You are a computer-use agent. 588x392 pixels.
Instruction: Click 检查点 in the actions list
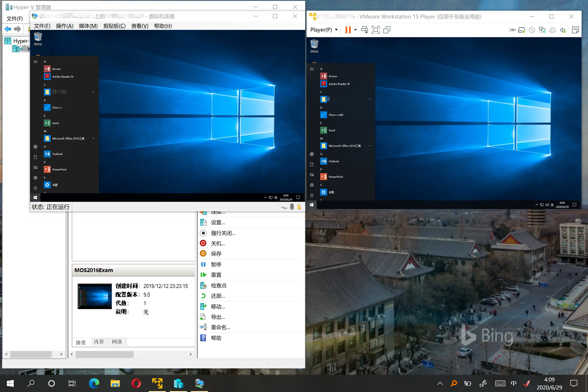(219, 285)
